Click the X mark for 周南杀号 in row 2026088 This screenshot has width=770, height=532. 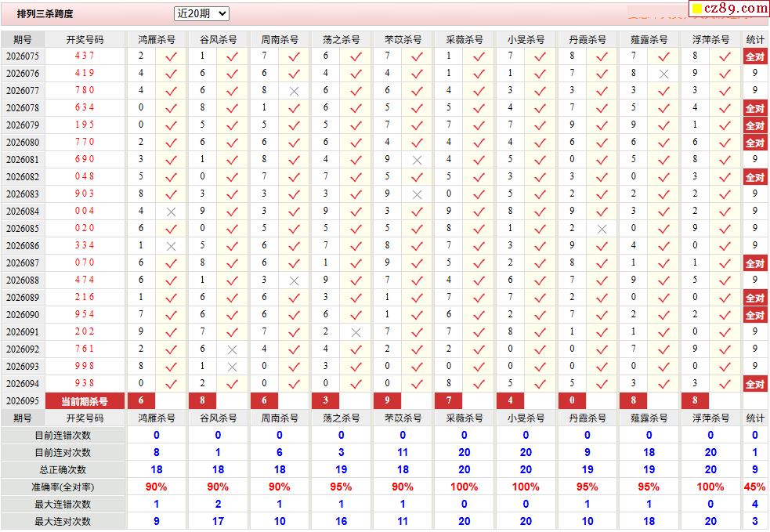pyautogui.click(x=294, y=281)
